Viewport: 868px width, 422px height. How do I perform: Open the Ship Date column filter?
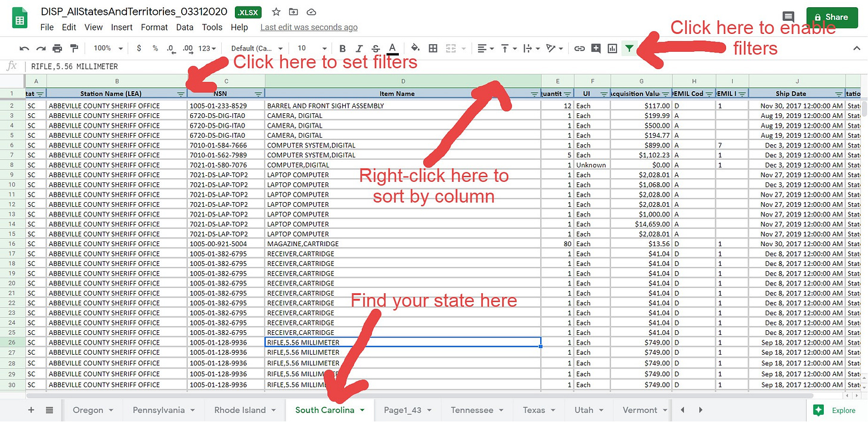click(x=839, y=94)
